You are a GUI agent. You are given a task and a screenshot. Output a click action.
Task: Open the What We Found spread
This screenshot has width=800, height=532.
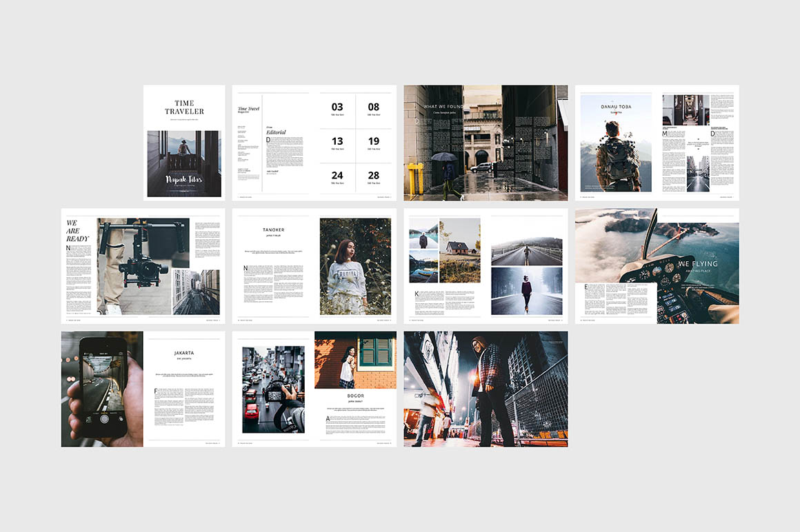tap(486, 143)
